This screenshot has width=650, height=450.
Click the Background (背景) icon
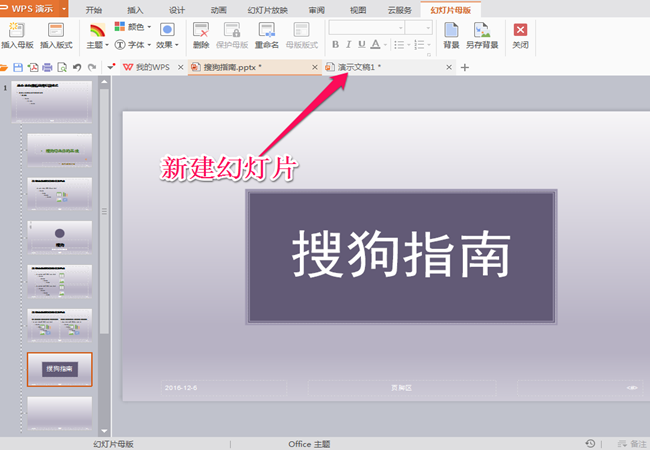click(451, 30)
